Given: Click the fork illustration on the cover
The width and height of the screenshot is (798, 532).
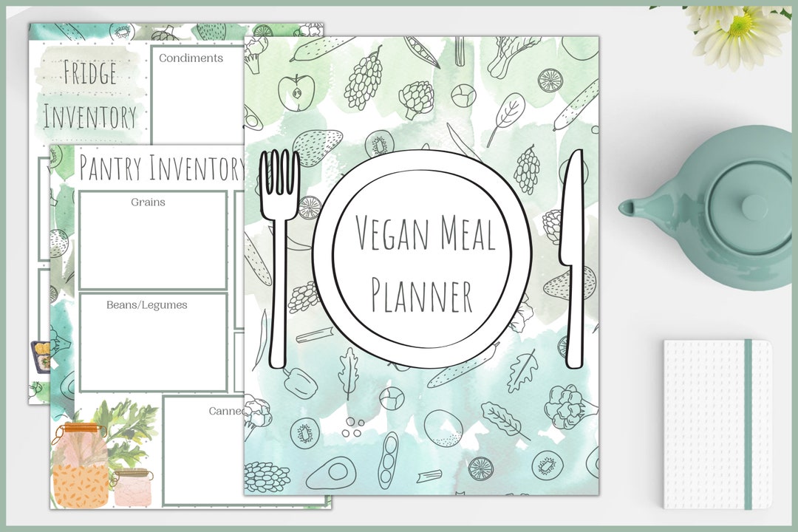Looking at the screenshot, I should (279, 259).
